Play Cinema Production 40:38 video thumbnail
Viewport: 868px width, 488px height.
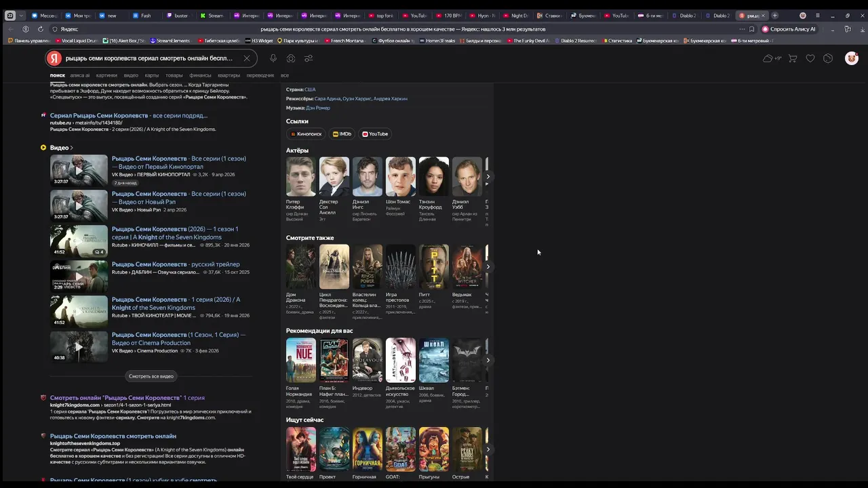click(79, 347)
